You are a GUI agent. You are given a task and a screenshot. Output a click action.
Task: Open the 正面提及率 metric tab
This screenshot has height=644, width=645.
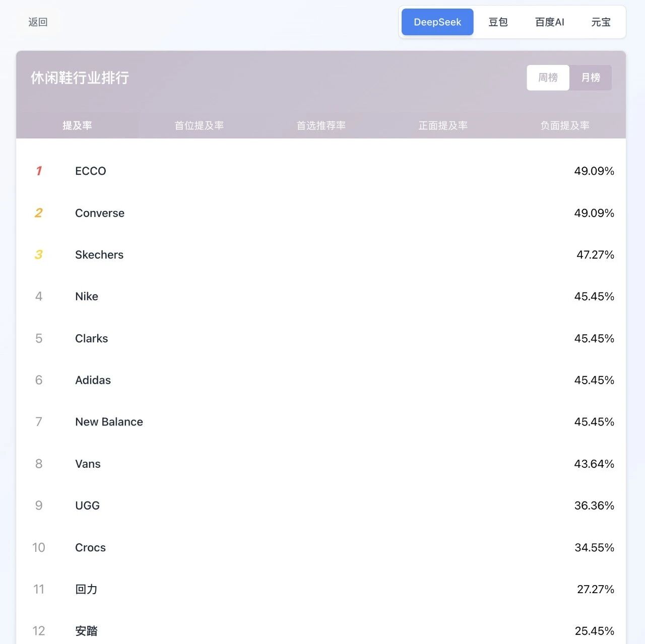coord(443,125)
